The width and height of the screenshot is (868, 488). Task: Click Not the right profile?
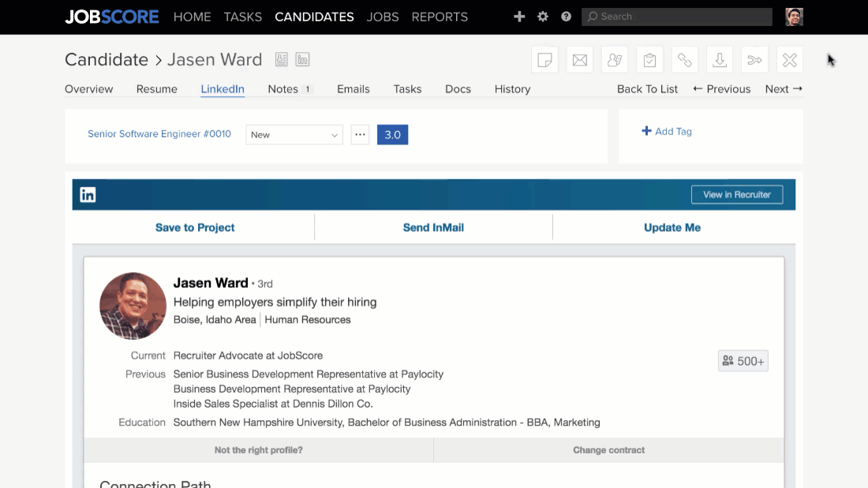pos(259,450)
